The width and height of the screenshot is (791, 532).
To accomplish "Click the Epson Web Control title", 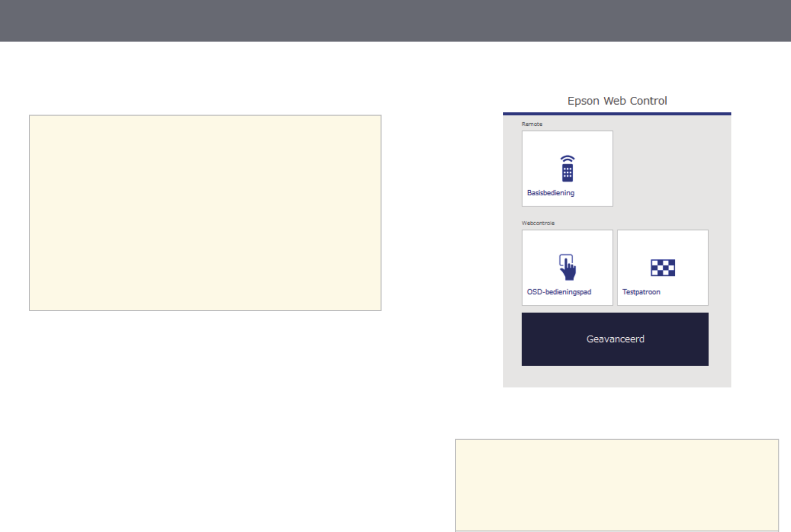I will (617, 101).
